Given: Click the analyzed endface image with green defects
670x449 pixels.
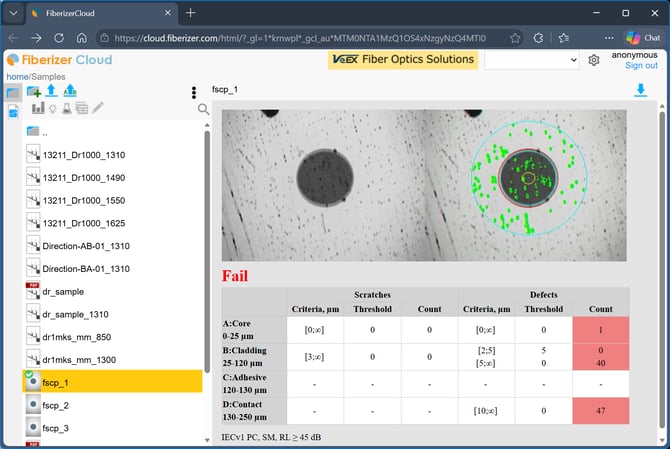Looking at the screenshot, I should pos(526,185).
